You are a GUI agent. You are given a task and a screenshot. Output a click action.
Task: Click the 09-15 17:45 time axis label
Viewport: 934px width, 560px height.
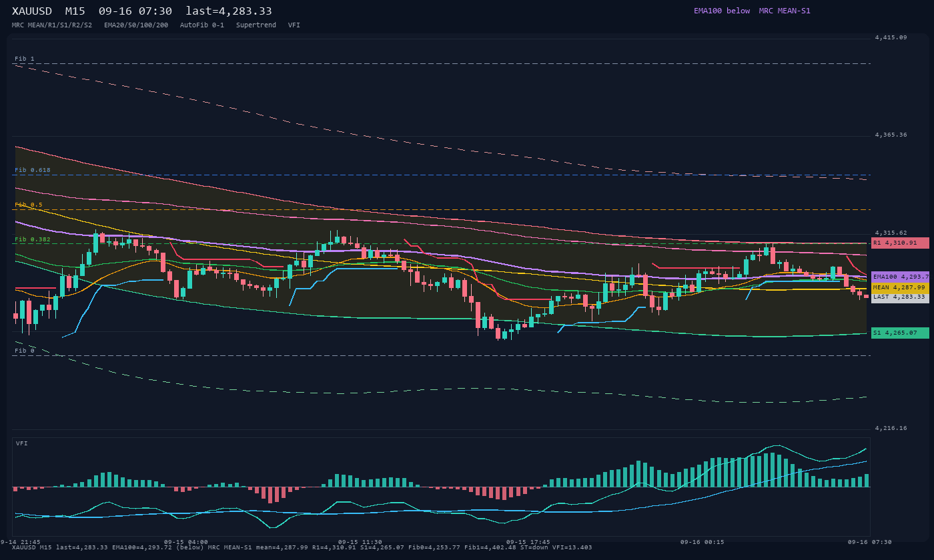coord(528,542)
